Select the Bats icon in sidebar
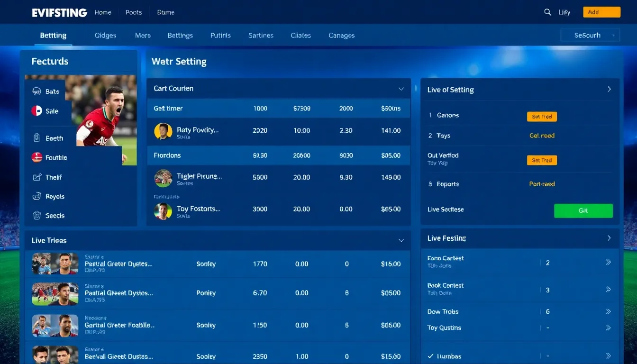Screen dimensions: 637x364 (x=37, y=91)
